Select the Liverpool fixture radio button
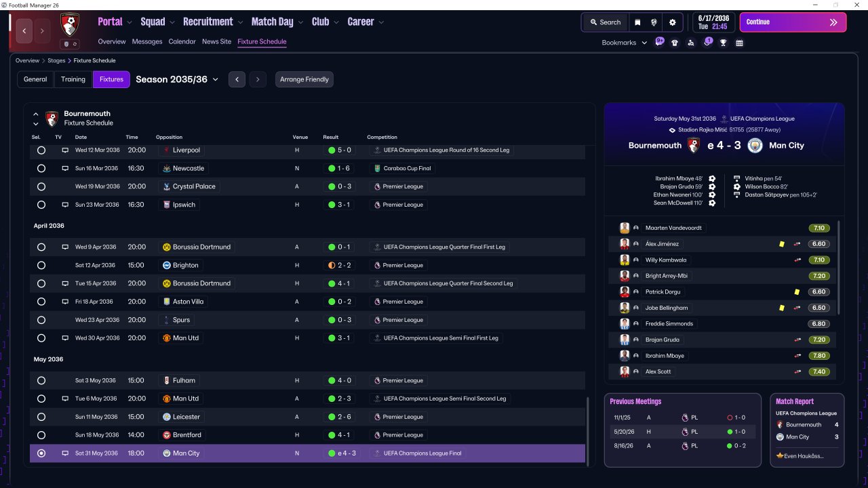The height and width of the screenshot is (488, 868). point(41,150)
